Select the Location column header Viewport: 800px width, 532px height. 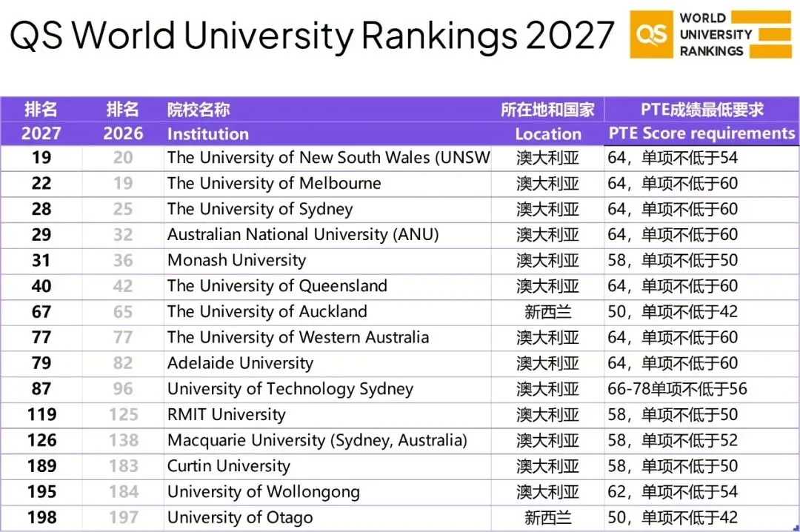pyautogui.click(x=548, y=134)
